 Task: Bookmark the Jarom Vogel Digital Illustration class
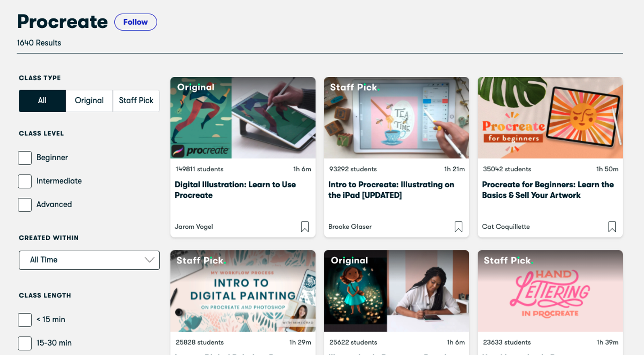coord(305,227)
